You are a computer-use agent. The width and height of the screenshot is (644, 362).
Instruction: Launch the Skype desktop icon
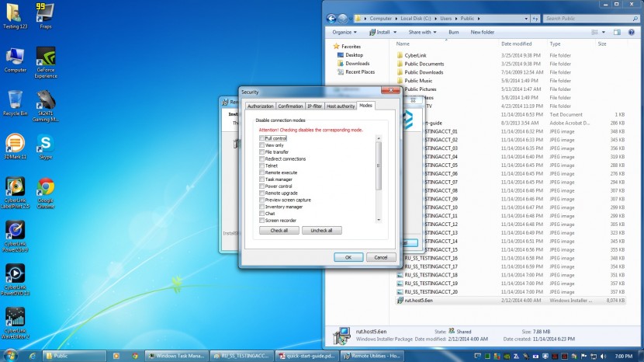(46, 147)
